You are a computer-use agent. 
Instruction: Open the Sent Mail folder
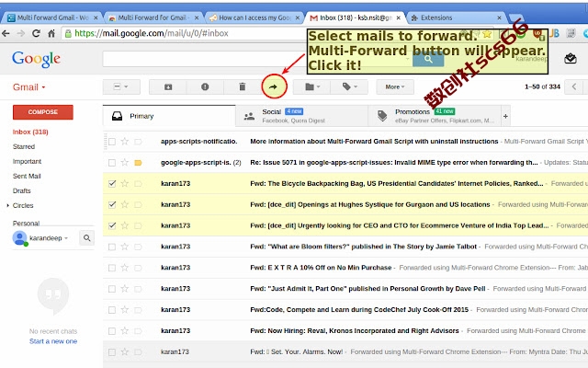tap(27, 176)
